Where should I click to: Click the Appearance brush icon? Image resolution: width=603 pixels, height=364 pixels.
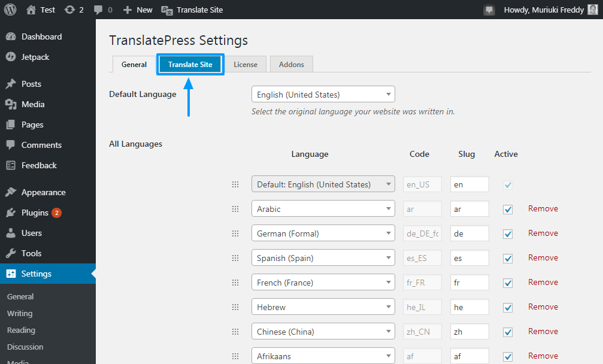point(11,192)
